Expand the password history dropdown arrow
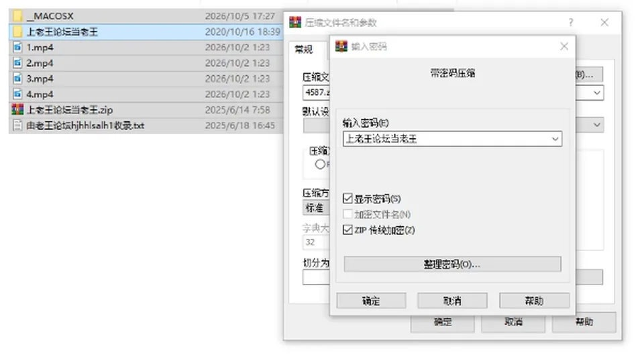The image size is (644, 359). tap(555, 139)
